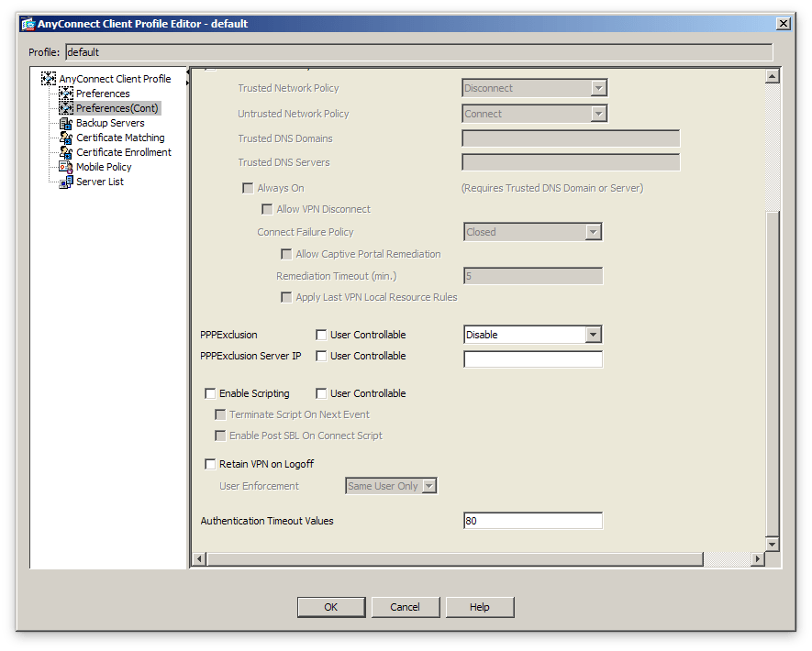The image size is (812, 651).
Task: Click the application icon in the title bar
Action: [x=28, y=23]
